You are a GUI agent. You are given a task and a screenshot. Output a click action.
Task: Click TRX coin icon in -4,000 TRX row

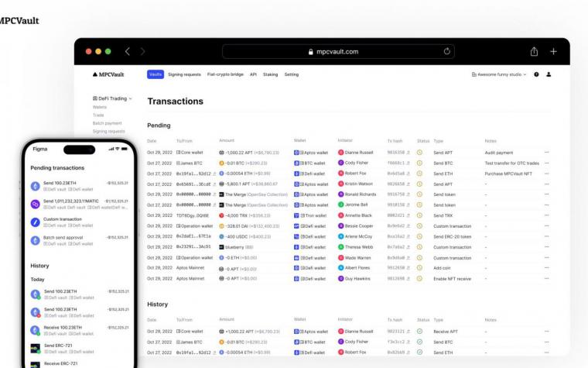(x=221, y=215)
